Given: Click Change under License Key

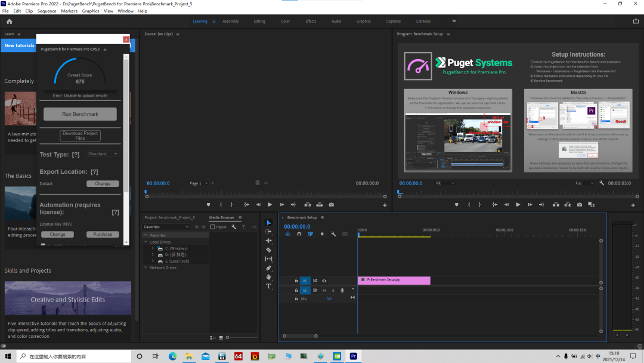Looking at the screenshot, I should (57, 234).
